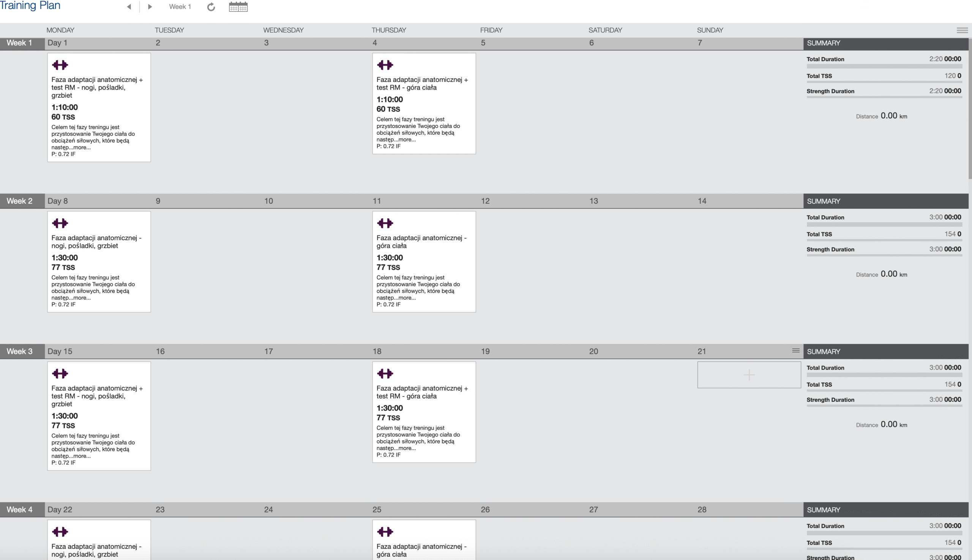The height and width of the screenshot is (560, 972).
Task: Click dumbbell icon on Day 18 workout
Action: click(385, 373)
